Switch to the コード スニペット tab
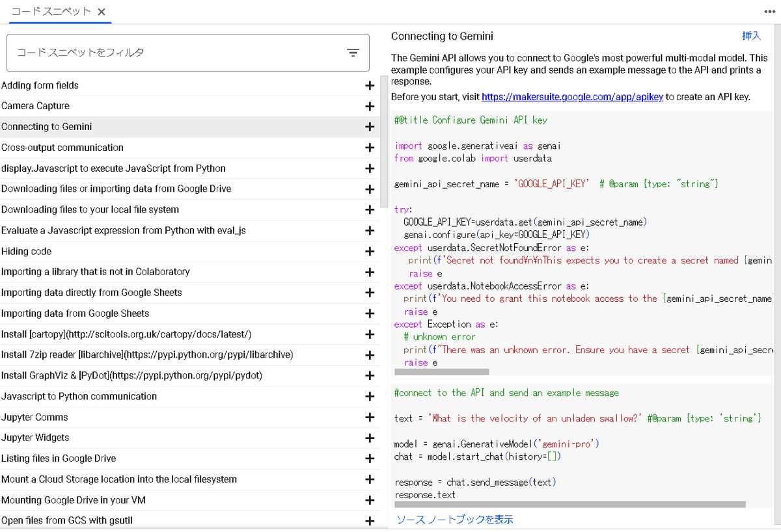Screen dimensions: 781x532 (52, 12)
